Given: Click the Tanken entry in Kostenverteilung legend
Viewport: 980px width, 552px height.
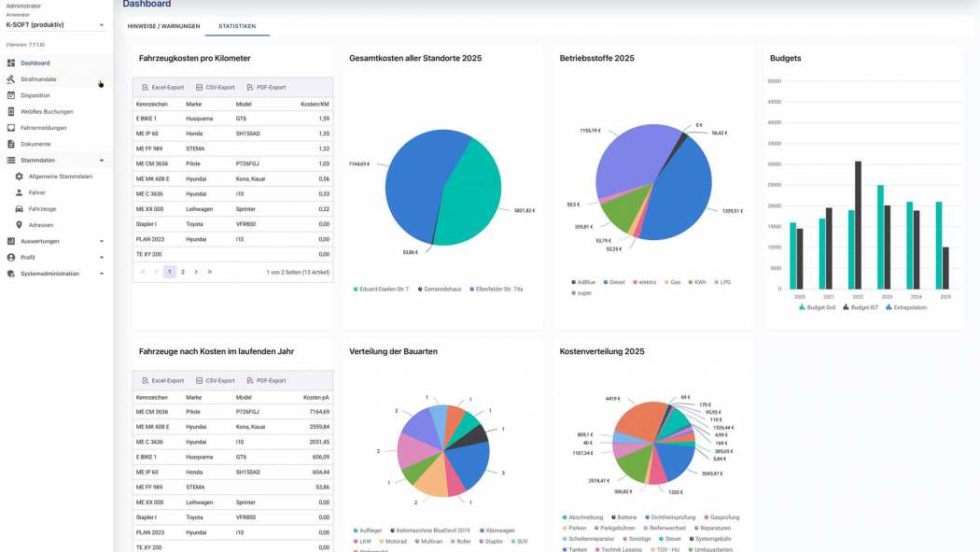Looking at the screenshot, I should [x=574, y=549].
